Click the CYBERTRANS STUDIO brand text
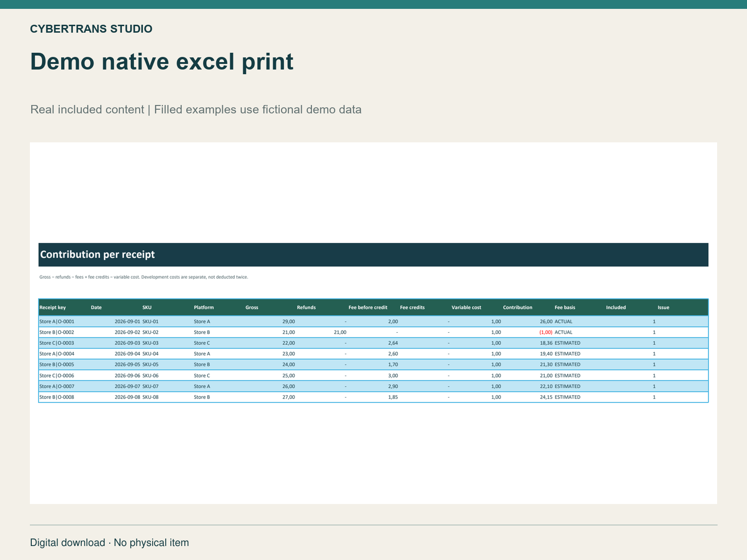This screenshot has height=560, width=747. [x=91, y=29]
